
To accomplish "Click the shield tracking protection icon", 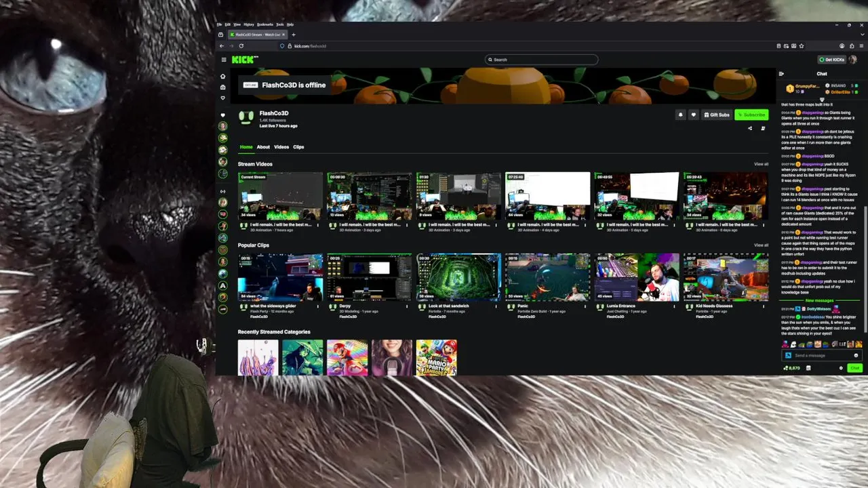I will [x=282, y=46].
